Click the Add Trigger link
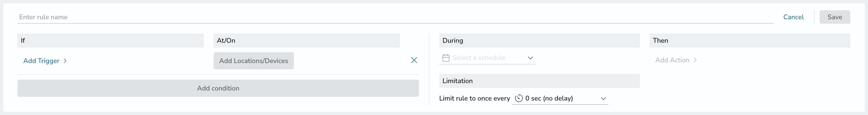 (x=41, y=61)
